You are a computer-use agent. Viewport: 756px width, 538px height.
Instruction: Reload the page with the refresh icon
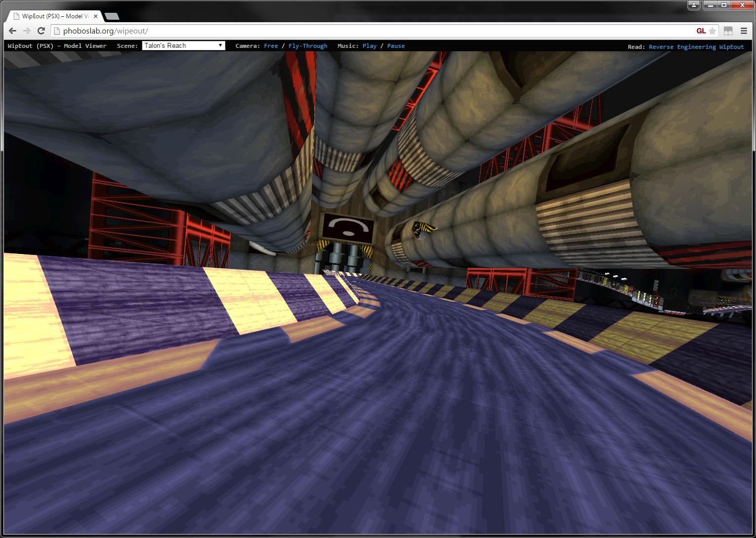[41, 31]
